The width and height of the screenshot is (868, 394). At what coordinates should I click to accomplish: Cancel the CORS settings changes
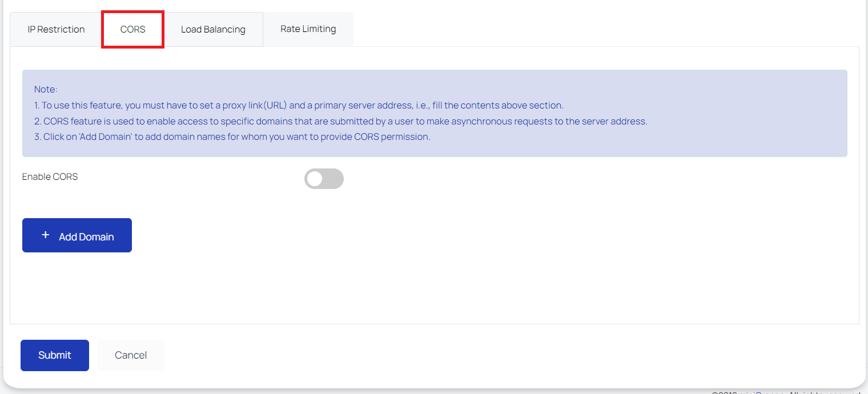click(131, 355)
